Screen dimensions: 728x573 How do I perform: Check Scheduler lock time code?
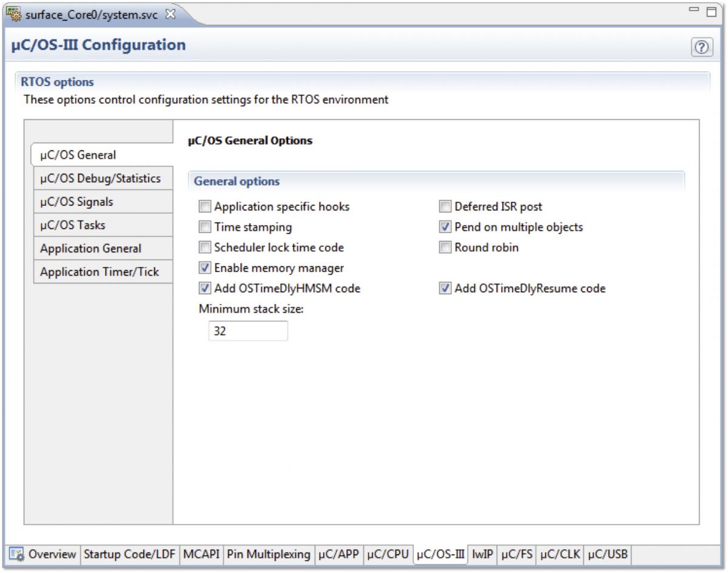206,248
